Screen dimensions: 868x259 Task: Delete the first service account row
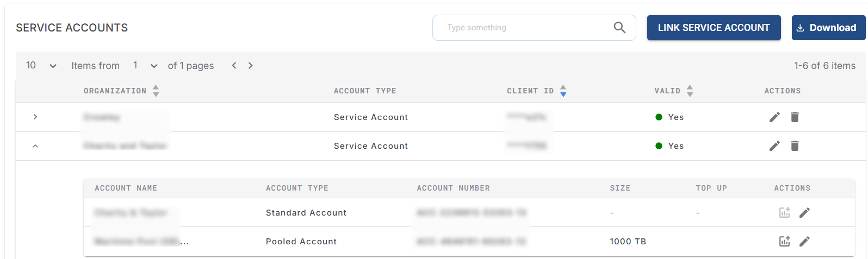point(795,117)
